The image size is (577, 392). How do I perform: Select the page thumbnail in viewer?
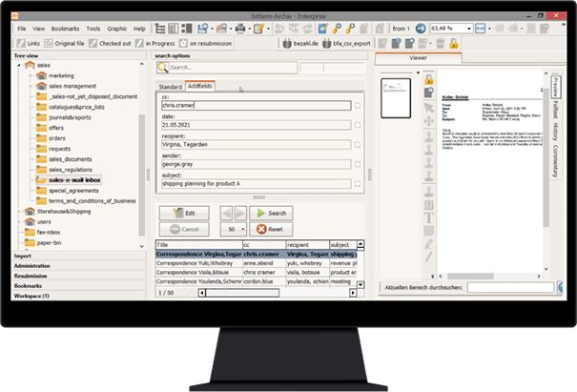[396, 98]
